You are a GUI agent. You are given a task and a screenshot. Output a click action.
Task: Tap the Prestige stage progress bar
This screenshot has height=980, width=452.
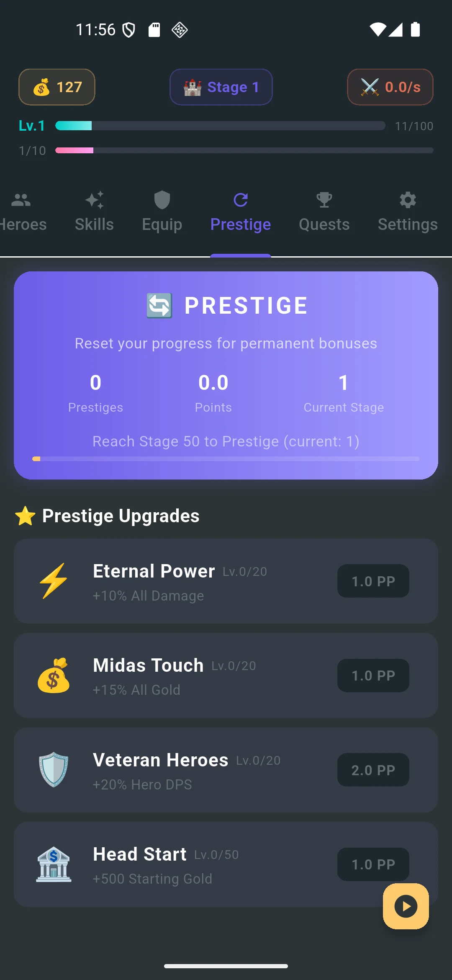click(226, 459)
